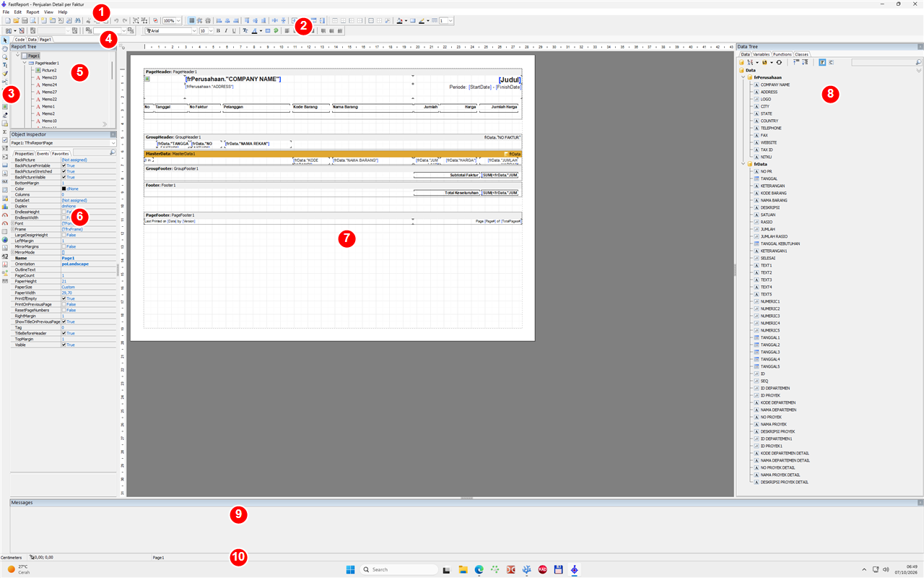Click the Undo arrow icon
This screenshot has height=578, width=924.
116,21
